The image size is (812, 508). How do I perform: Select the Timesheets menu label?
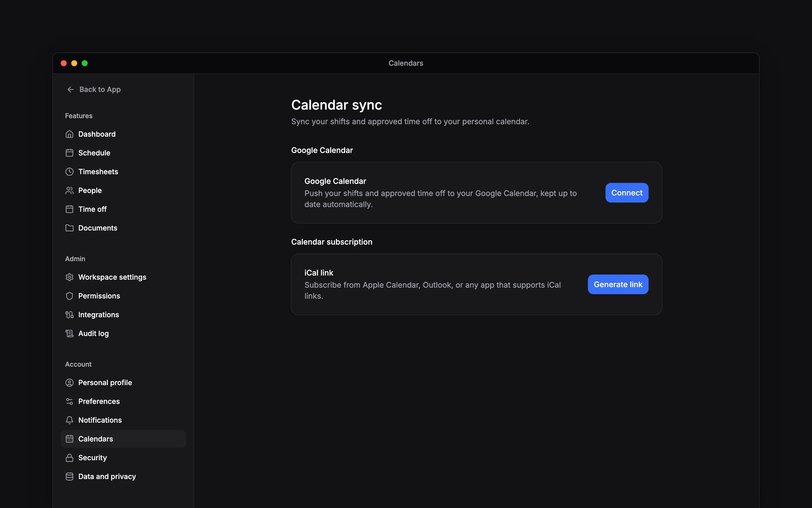tap(98, 172)
